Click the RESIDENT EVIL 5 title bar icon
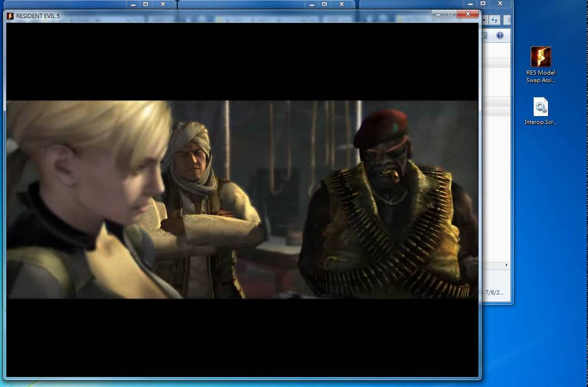Screen dimensions: 588x387 (x=10, y=16)
